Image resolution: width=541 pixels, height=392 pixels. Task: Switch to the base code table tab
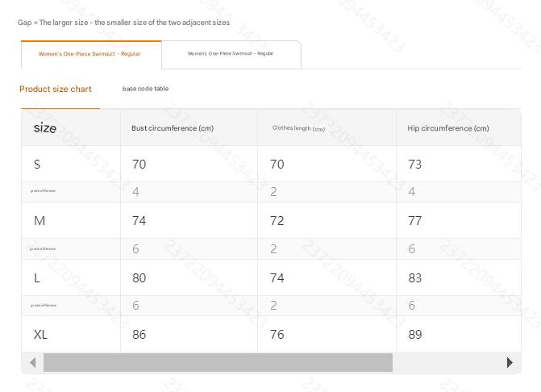tap(145, 89)
